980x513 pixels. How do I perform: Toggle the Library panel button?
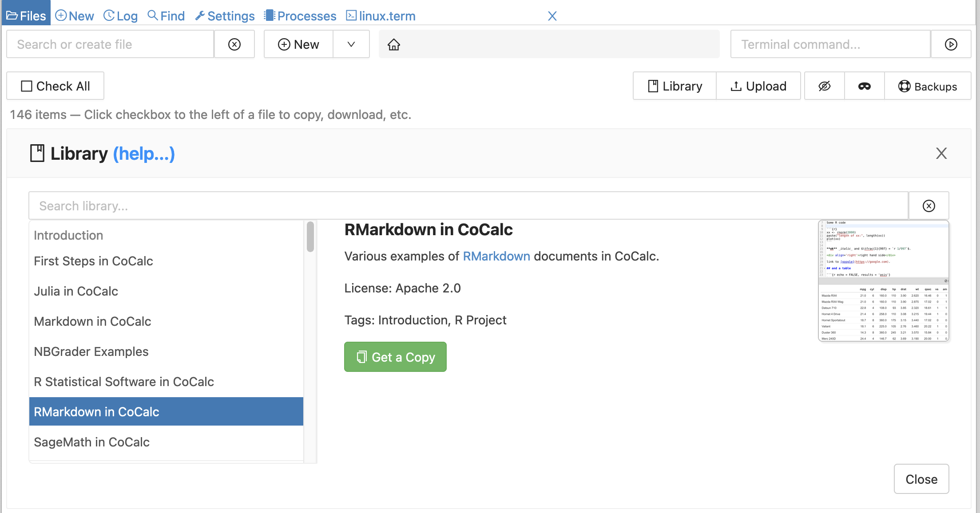pos(675,86)
